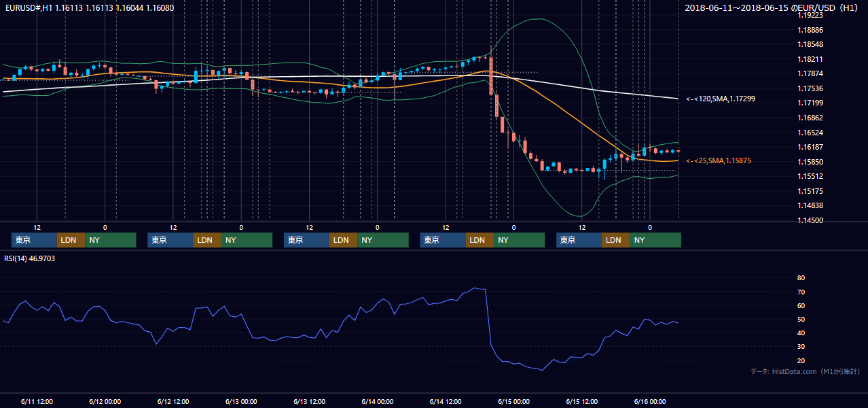The image size is (868, 408).
Task: Click price axis value 1.16862
Action: (810, 118)
